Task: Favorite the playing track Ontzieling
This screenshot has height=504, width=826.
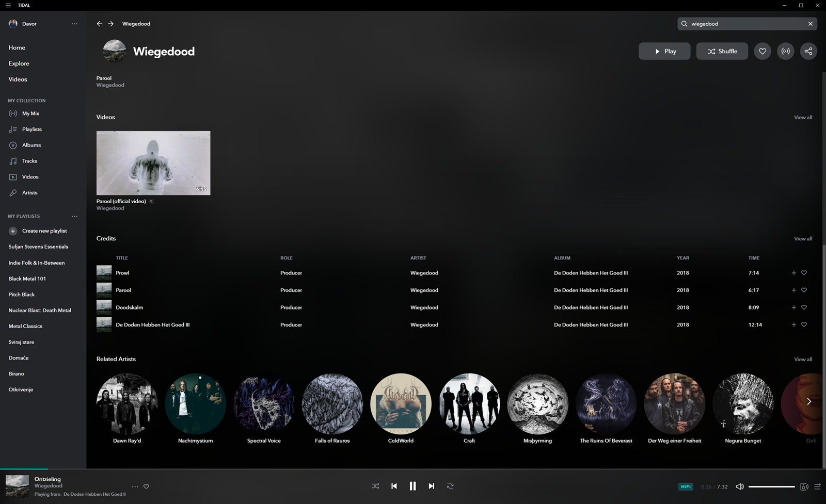Action: click(x=146, y=486)
